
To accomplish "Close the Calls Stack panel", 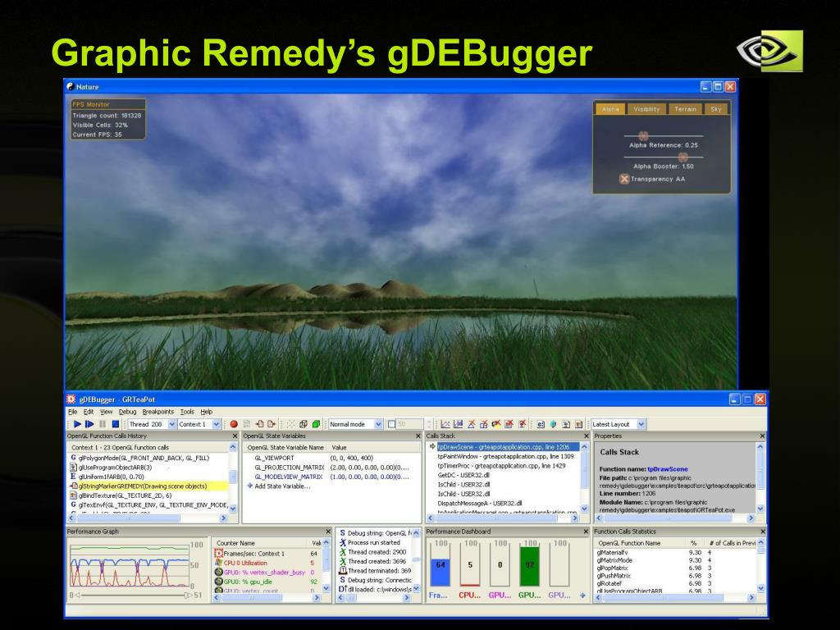I will [x=586, y=436].
